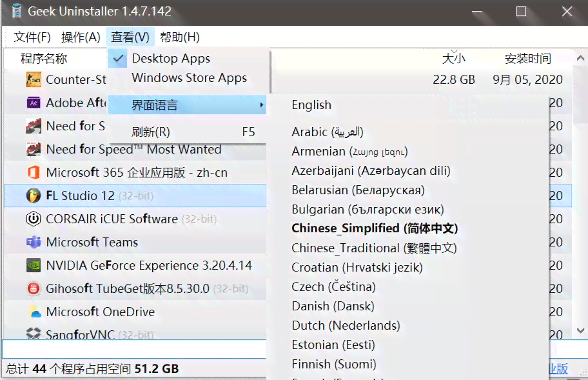The image size is (588, 380).
Task: Click the Need for Speed Most Wanted icon
Action: click(x=34, y=149)
